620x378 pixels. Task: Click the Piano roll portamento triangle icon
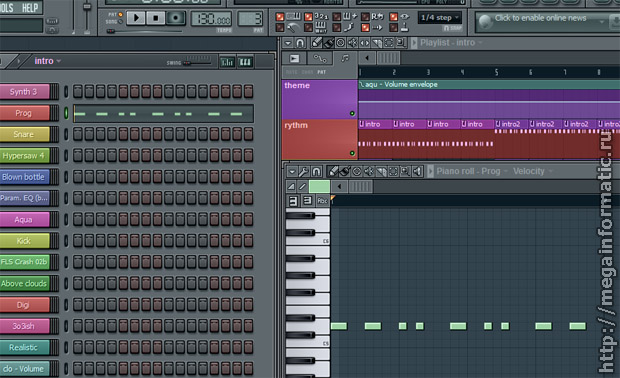[x=291, y=186]
